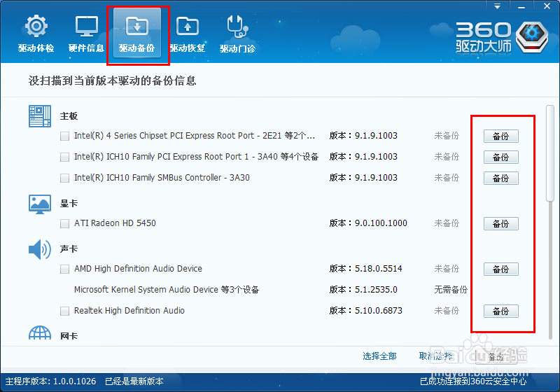Click the 没扫描到当前版本驱动的备份信息 heading
Viewport: 560px width, 392px height.
tap(112, 80)
